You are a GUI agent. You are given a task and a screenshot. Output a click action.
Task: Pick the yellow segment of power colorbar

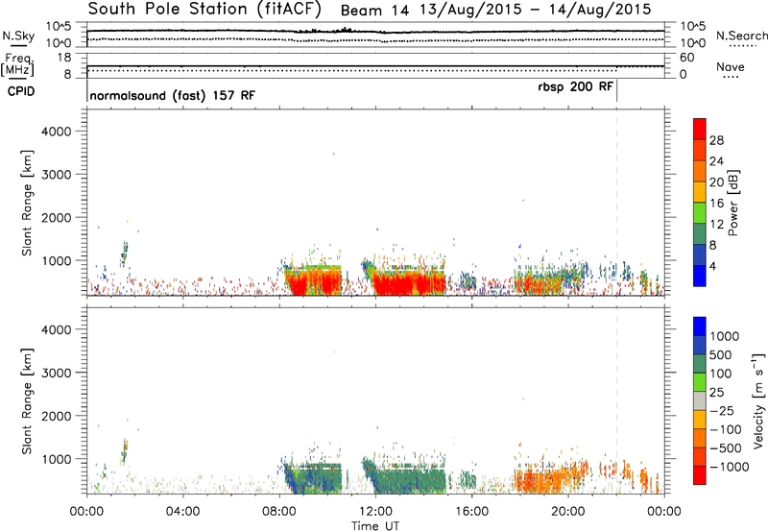[x=700, y=192]
